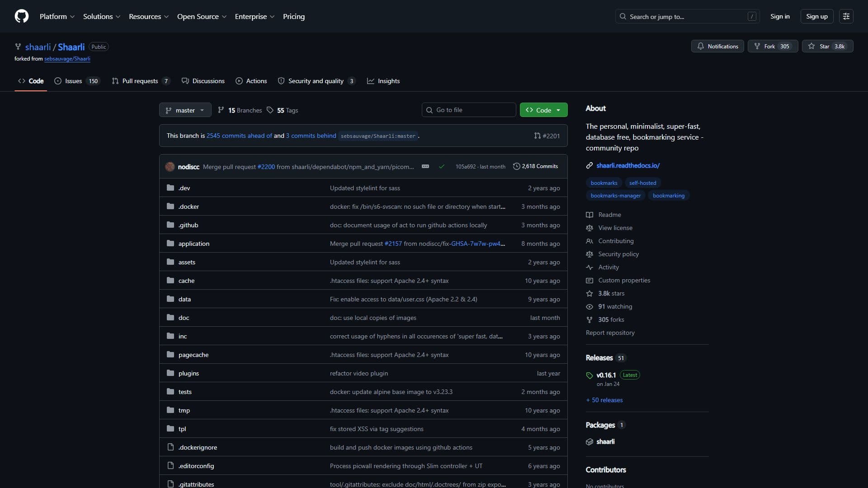Screen dimensions: 868x488
Task: Click Report repository
Action: click(610, 333)
